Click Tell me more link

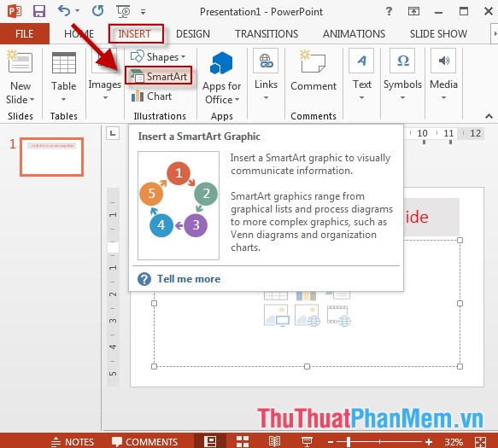pos(189,279)
